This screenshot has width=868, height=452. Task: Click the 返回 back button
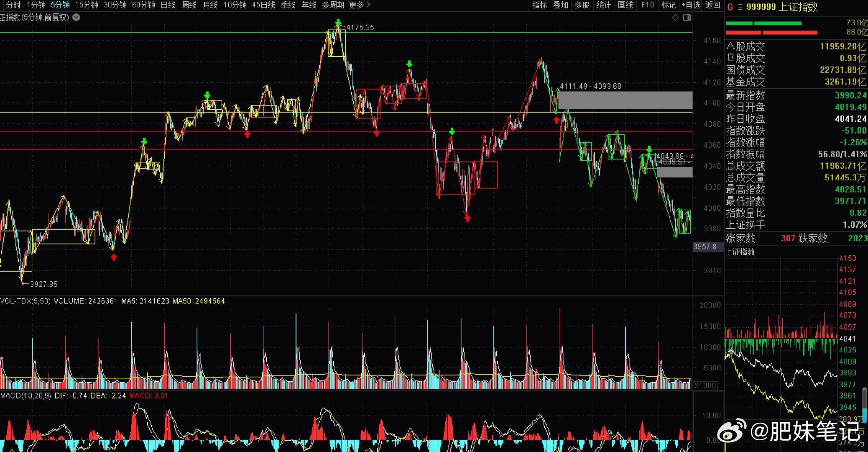pos(713,5)
